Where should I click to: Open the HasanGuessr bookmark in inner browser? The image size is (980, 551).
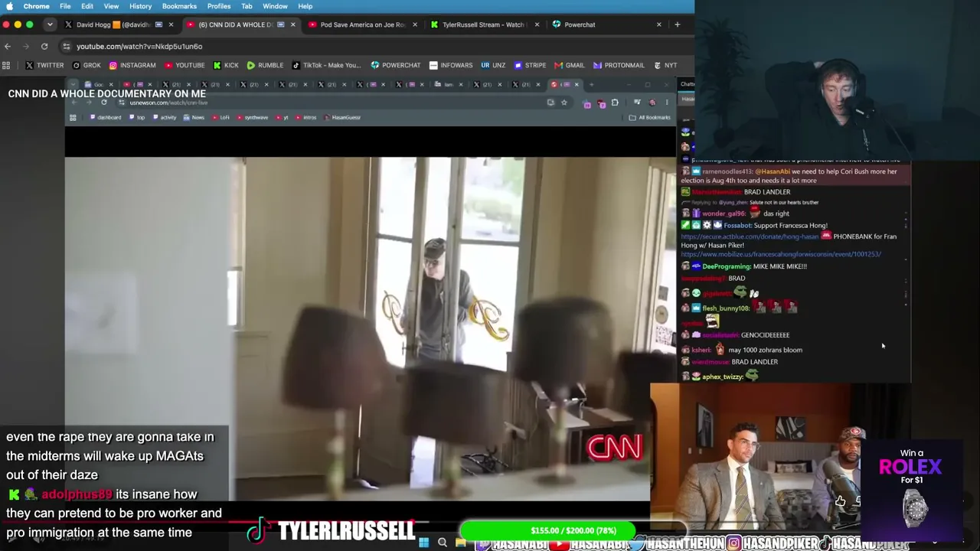pos(343,118)
